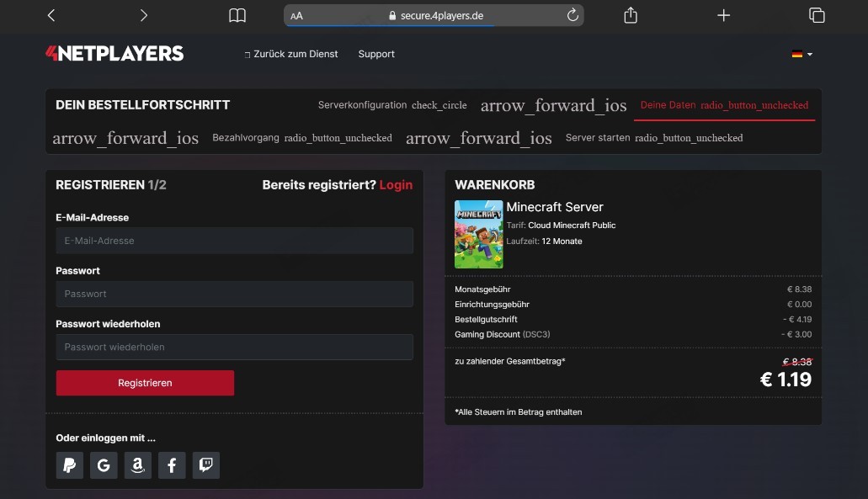Select Zurück zum Dienst in the navbar
This screenshot has width=868, height=499.
click(292, 54)
